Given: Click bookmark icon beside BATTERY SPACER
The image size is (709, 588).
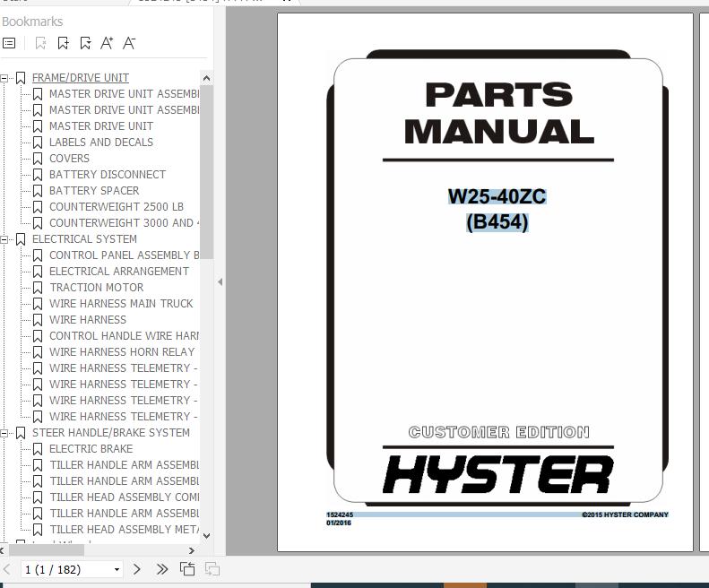Looking at the screenshot, I should [38, 191].
